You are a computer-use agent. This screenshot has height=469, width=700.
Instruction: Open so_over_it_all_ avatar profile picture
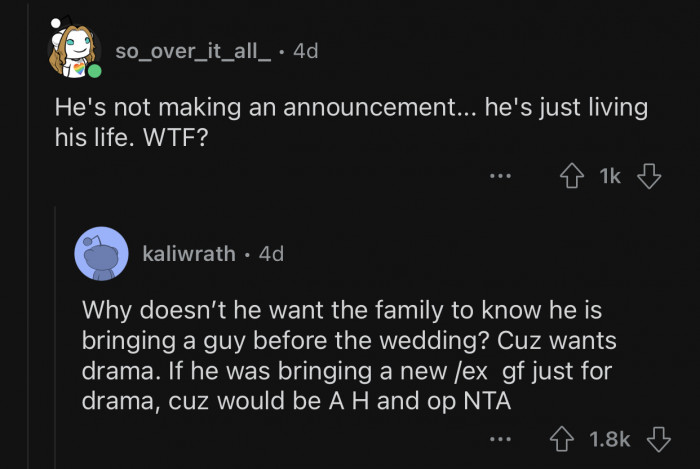coord(72,52)
